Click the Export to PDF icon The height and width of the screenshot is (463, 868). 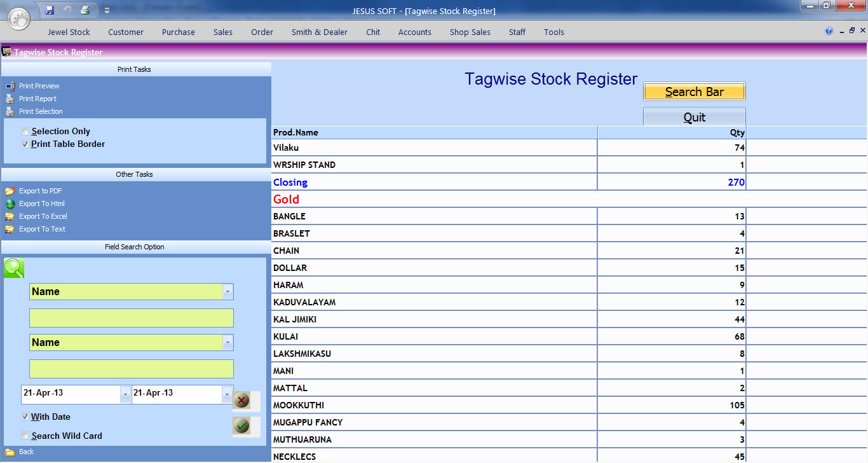click(10, 191)
